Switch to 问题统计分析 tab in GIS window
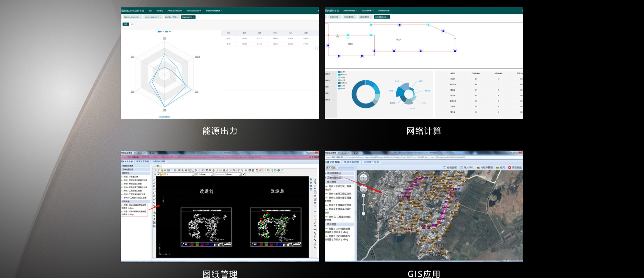The image size is (644, 278). [x=371, y=162]
